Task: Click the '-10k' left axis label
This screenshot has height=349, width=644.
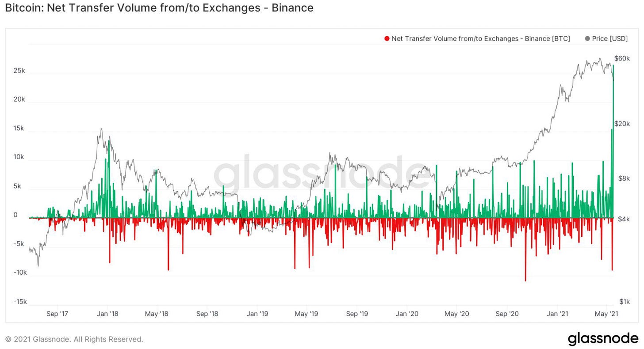Action: coord(20,273)
